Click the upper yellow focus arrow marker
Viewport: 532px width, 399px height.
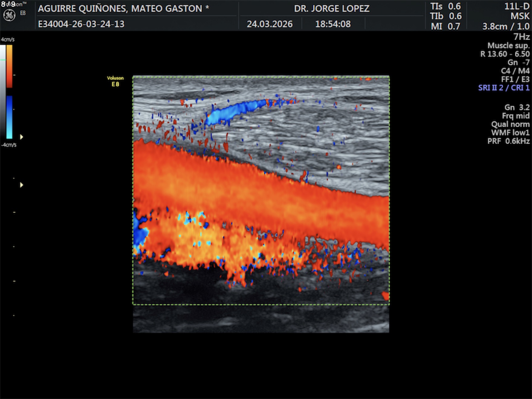coord(21,137)
